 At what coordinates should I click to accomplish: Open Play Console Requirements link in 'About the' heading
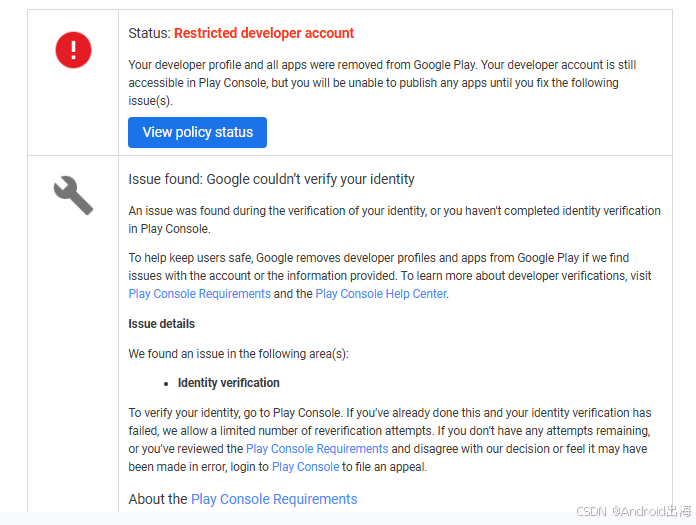point(274,499)
